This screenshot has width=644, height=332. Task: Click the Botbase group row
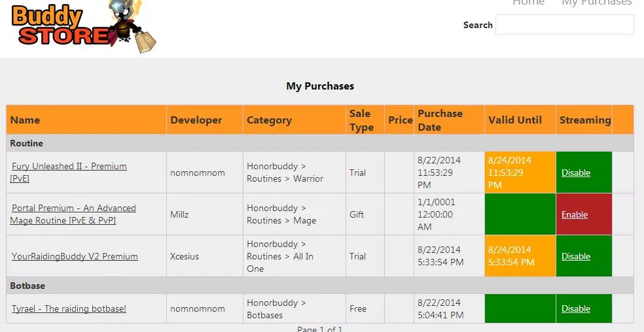[320, 286]
